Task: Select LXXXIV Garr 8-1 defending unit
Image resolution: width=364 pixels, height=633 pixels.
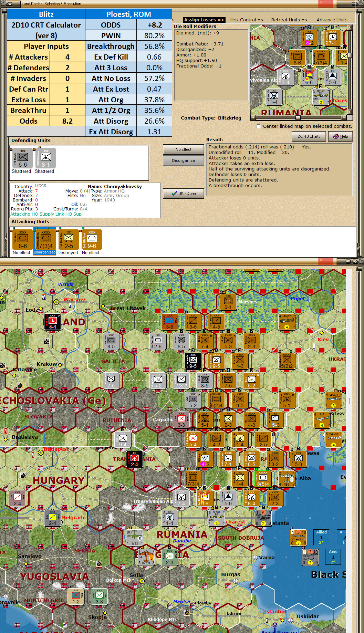Action: click(x=45, y=158)
